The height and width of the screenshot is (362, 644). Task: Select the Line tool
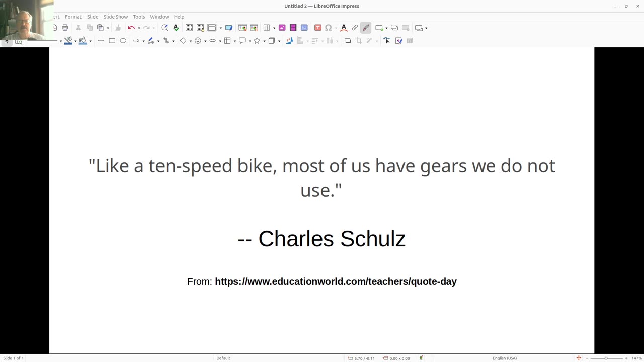click(101, 41)
